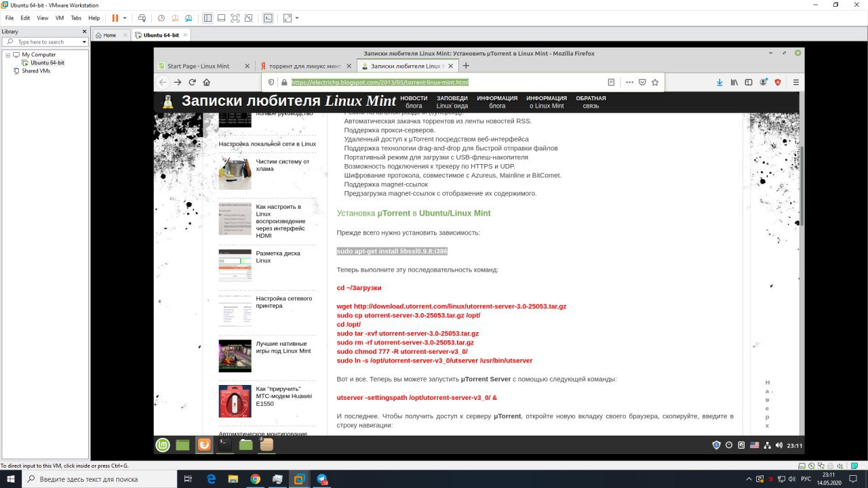
Task: Open the stretch guest dropdown arrow
Action: 297,18
